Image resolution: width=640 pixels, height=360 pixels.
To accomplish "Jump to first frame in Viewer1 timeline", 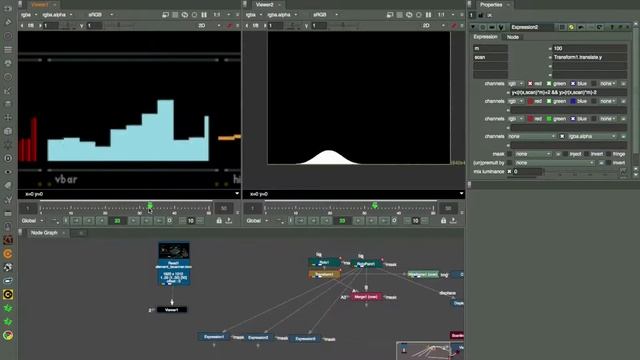I will [x=76, y=221].
